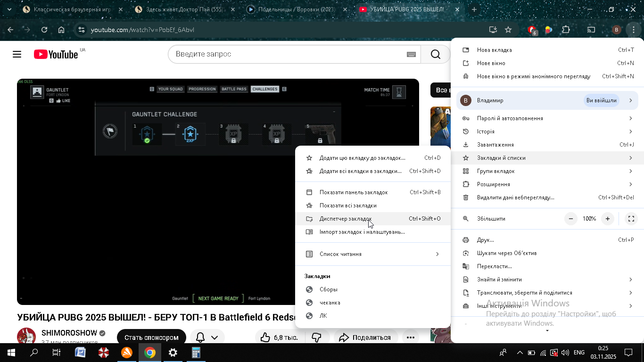The width and height of the screenshot is (644, 362).
Task: Open the profile B avatar in toolbar
Action: coord(616,30)
